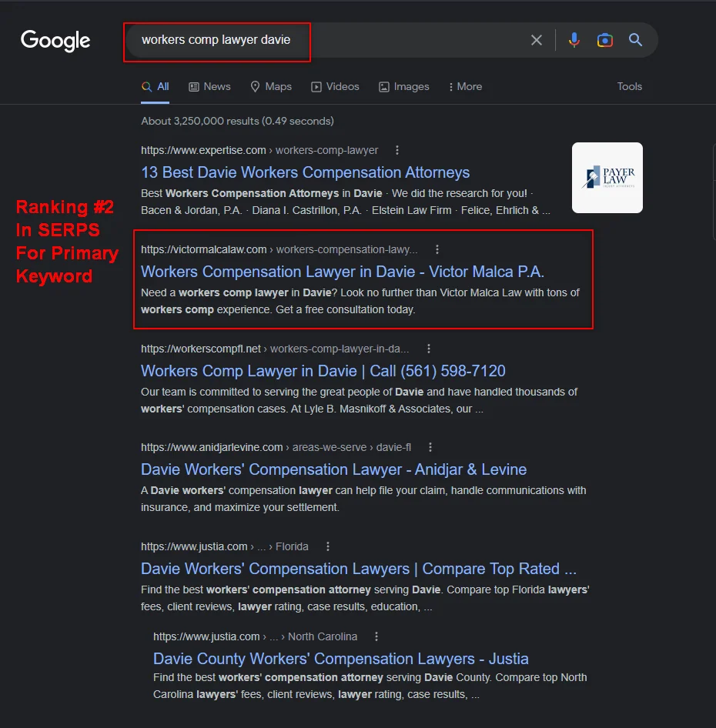This screenshot has width=716, height=728.
Task: Click 'About 3,250,000 results' stats text
Action: coord(237,121)
